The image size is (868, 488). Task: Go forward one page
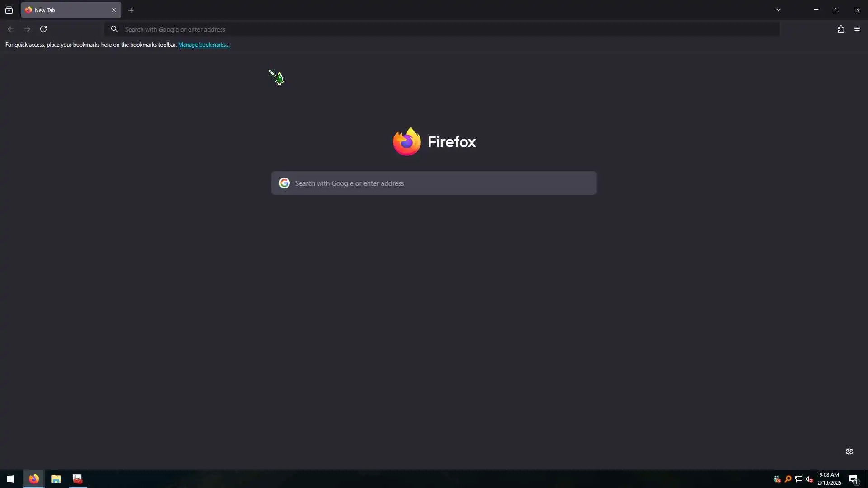click(x=27, y=29)
